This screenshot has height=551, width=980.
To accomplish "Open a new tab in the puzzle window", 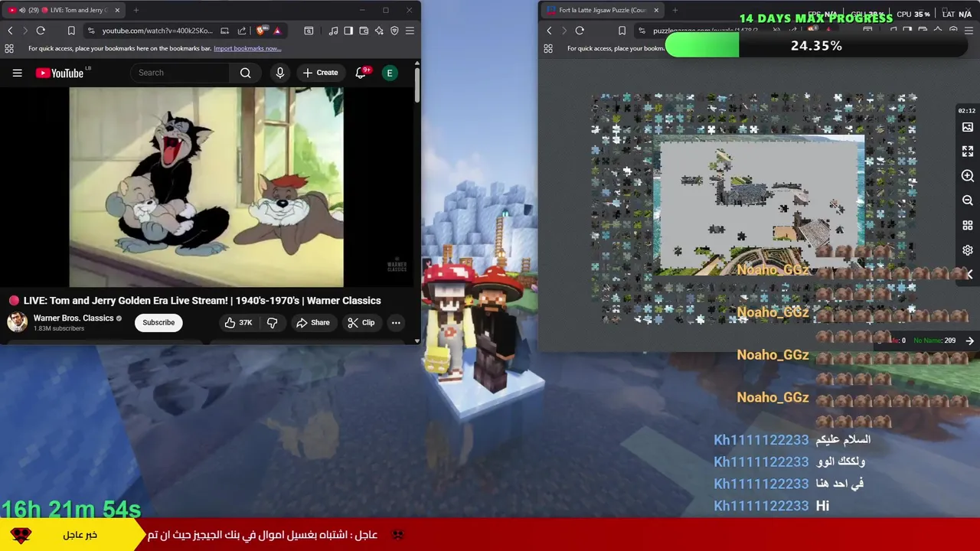I will [x=675, y=10].
